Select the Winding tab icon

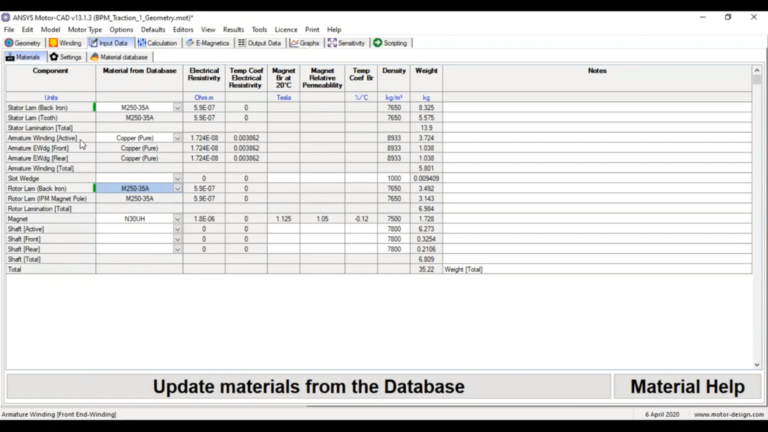point(53,43)
